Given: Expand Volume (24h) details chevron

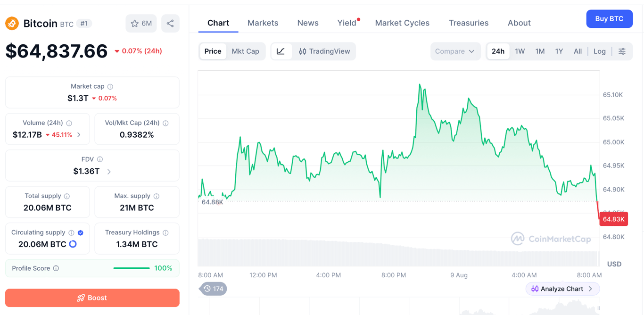Looking at the screenshot, I should [x=79, y=135].
